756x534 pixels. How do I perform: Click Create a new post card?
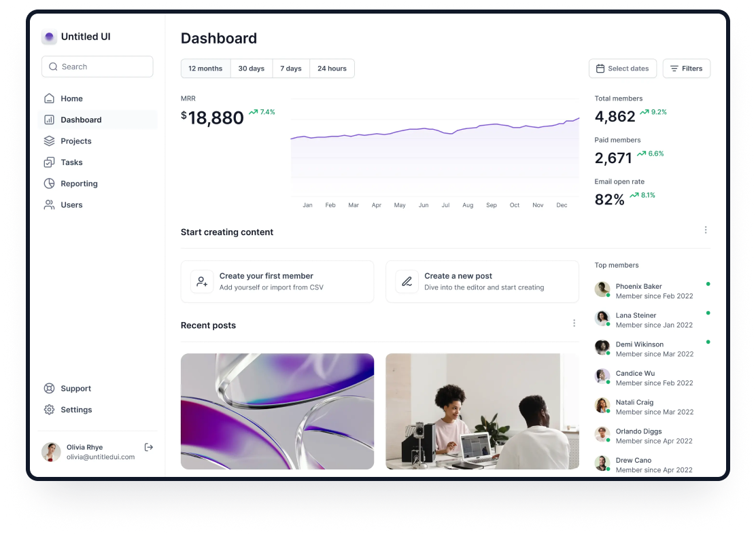482,281
